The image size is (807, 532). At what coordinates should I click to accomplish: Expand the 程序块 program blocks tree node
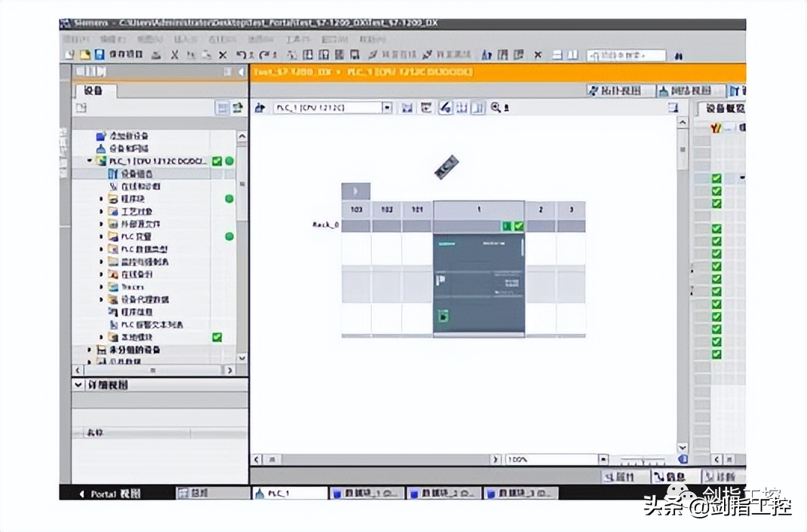(x=101, y=198)
